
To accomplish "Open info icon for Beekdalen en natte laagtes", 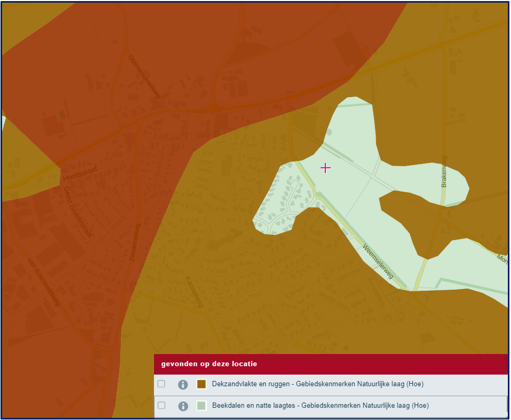I will tap(183, 406).
